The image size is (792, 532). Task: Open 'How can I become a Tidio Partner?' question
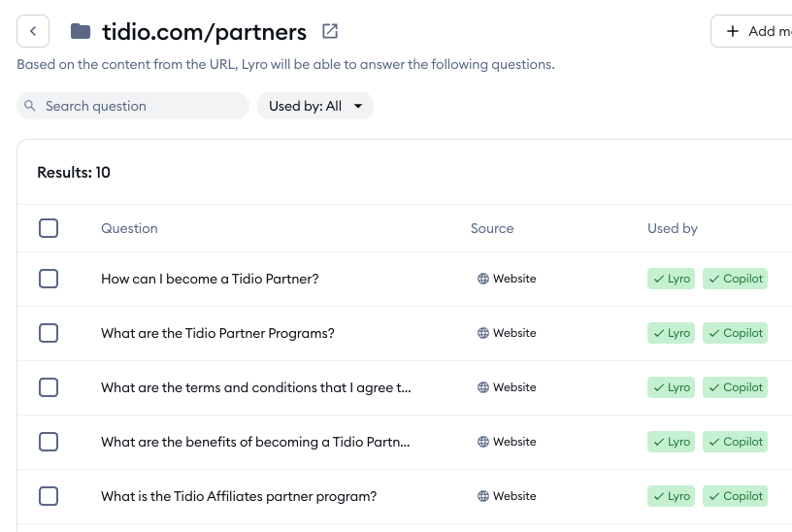(x=210, y=279)
